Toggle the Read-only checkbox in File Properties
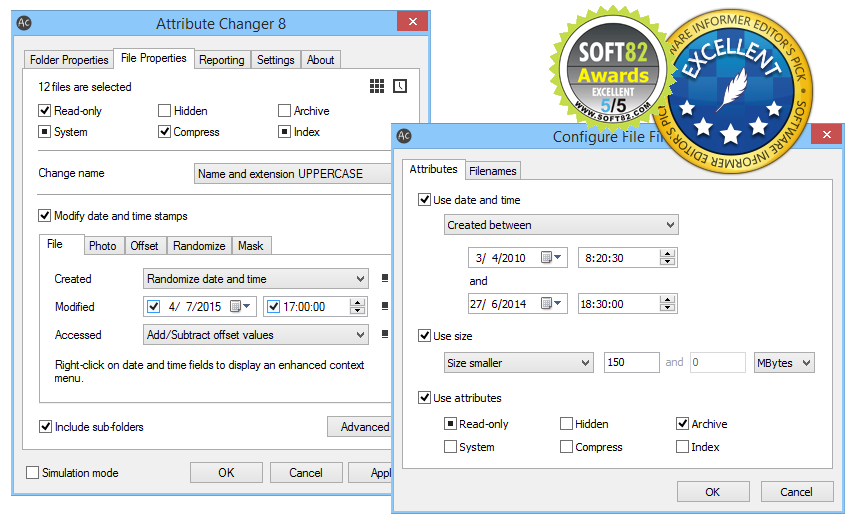This screenshot has width=860, height=530. (44, 111)
